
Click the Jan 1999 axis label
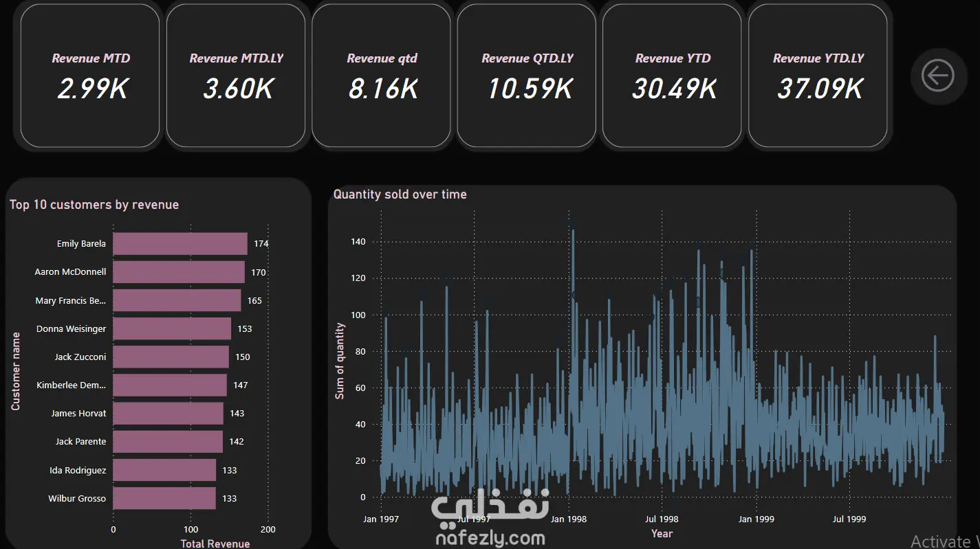[756, 519]
